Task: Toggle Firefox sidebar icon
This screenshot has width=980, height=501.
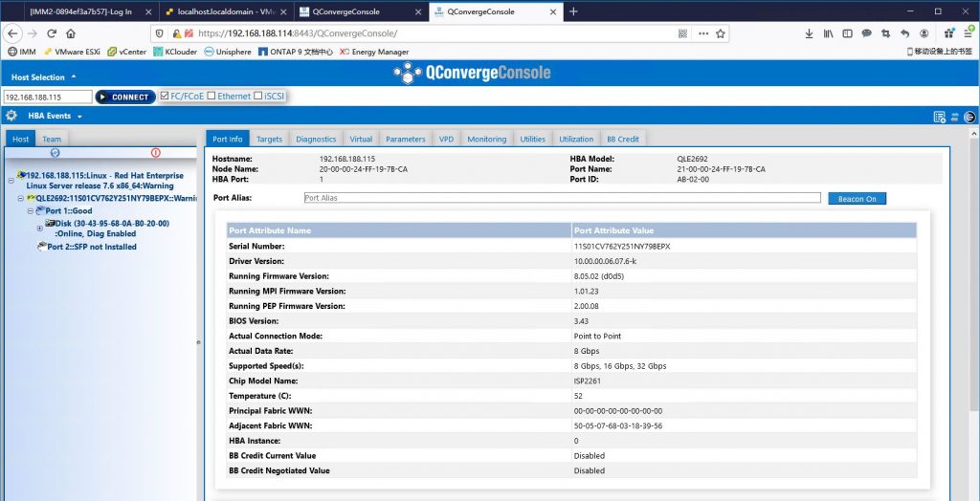Action: 848,33
